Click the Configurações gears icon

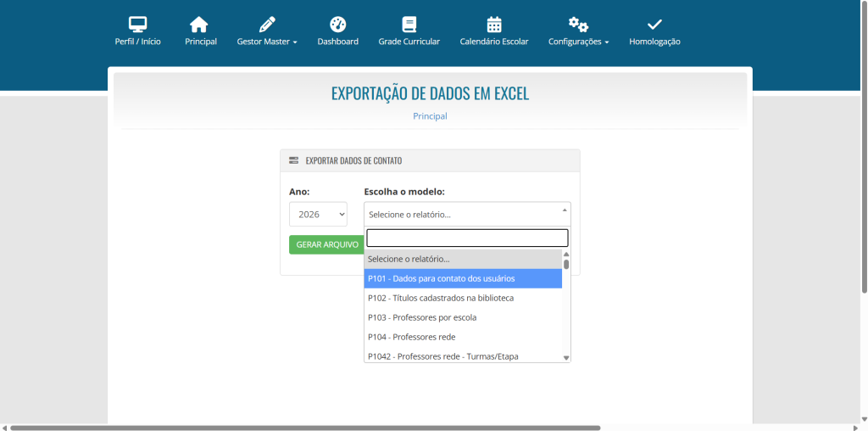click(x=578, y=24)
